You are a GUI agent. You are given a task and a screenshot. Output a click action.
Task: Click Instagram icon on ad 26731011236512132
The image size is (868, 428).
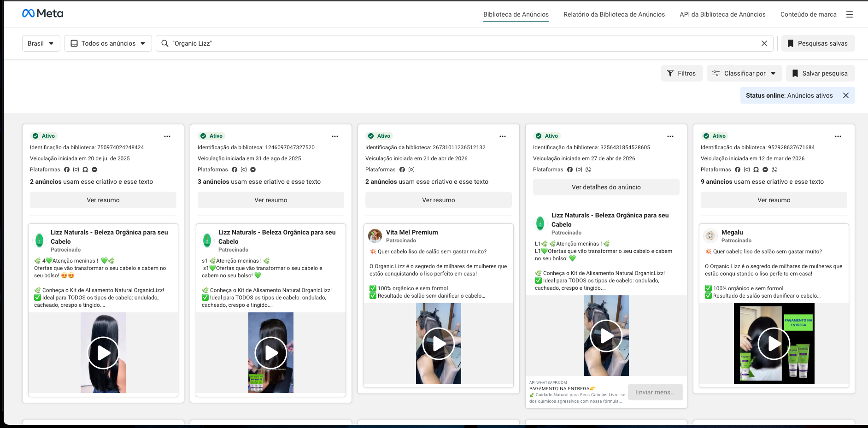coord(411,170)
